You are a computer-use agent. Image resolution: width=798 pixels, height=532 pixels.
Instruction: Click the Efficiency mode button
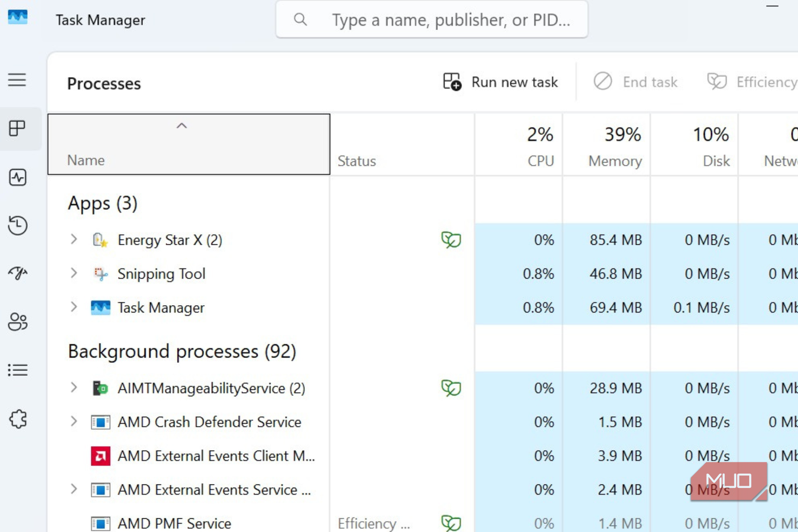pyautogui.click(x=751, y=82)
